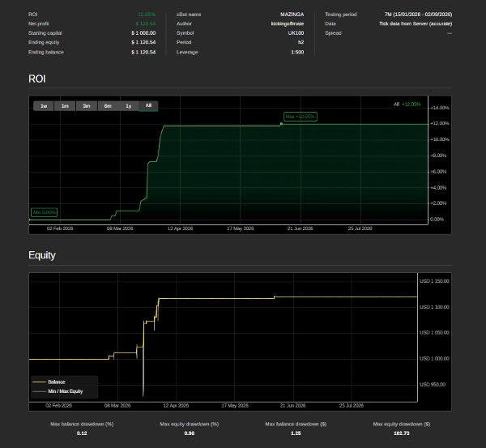
Task: Select the All range tab
Action: coord(148,106)
